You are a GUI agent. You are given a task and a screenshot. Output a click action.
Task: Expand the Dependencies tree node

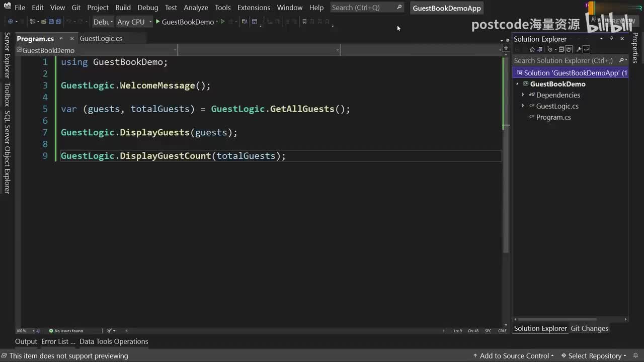[x=523, y=95]
